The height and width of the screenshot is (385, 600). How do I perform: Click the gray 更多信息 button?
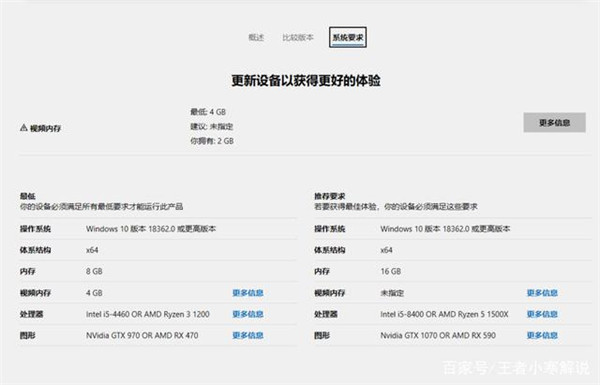click(554, 122)
